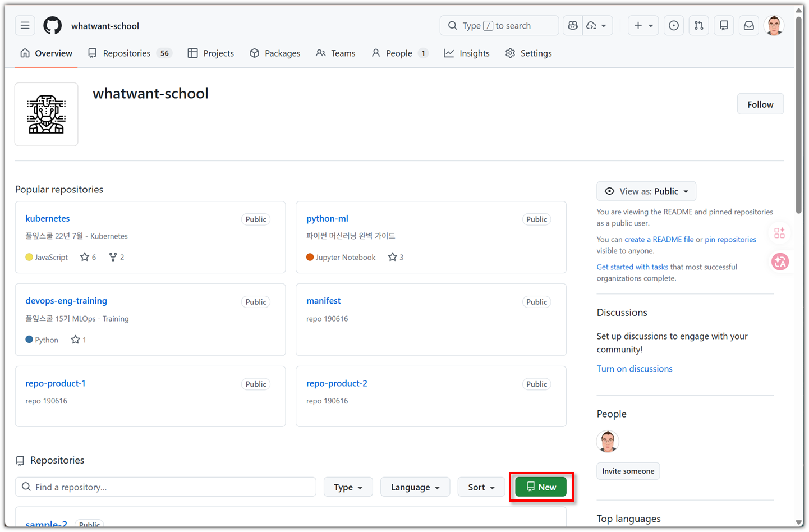Click the whatwant-school organization avatar image

(x=47, y=114)
